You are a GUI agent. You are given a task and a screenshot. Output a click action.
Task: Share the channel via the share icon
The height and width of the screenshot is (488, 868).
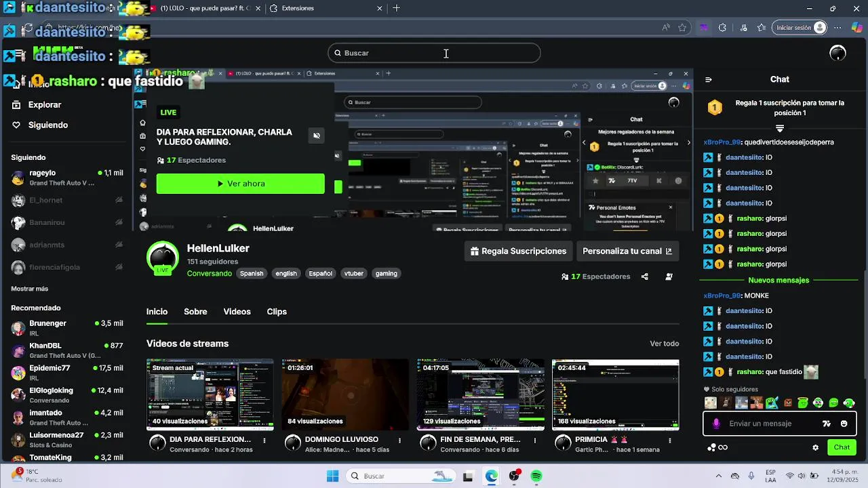coord(645,277)
